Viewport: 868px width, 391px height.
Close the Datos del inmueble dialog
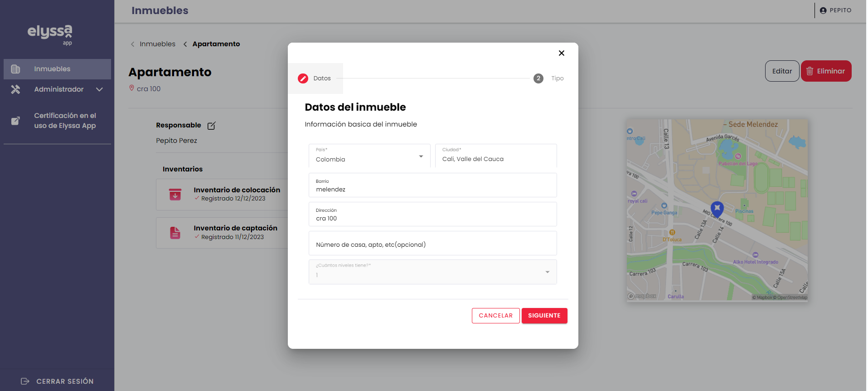point(561,53)
